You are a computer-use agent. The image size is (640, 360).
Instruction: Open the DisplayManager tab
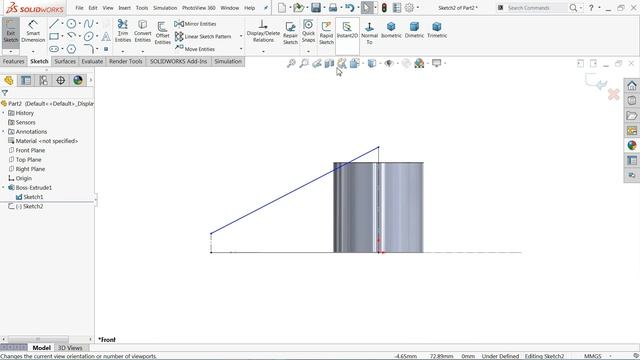click(x=78, y=80)
